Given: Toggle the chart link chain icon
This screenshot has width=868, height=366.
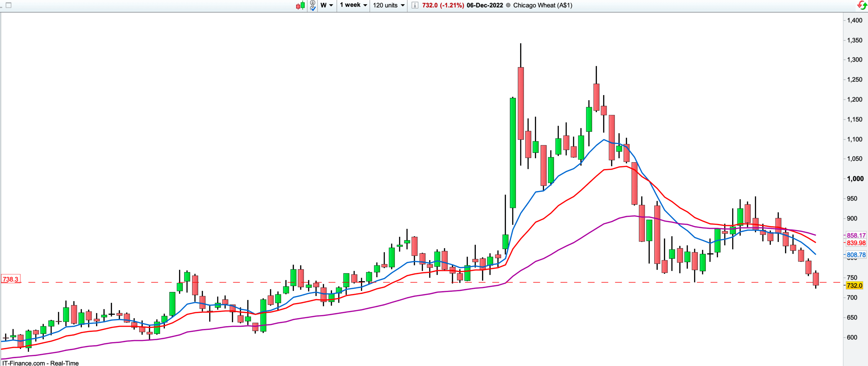Looking at the screenshot, I should pyautogui.click(x=313, y=5).
